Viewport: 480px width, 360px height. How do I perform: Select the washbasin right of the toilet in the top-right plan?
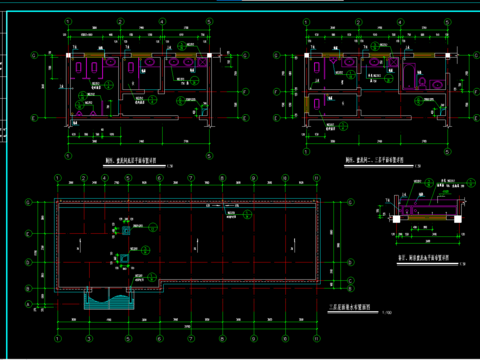437,84
